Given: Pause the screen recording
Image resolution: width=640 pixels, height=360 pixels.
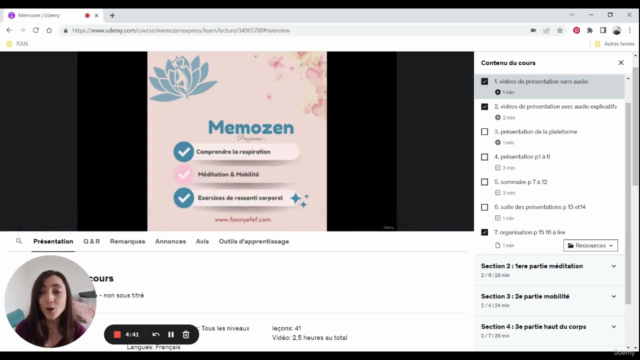Looking at the screenshot, I should pos(171,335).
